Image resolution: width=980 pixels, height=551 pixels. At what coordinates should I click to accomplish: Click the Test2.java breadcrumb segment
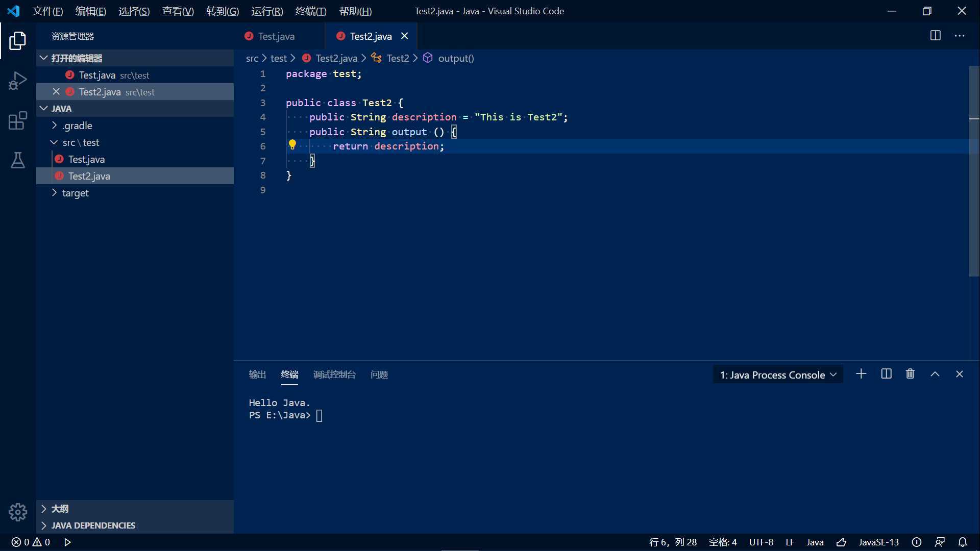click(x=336, y=58)
